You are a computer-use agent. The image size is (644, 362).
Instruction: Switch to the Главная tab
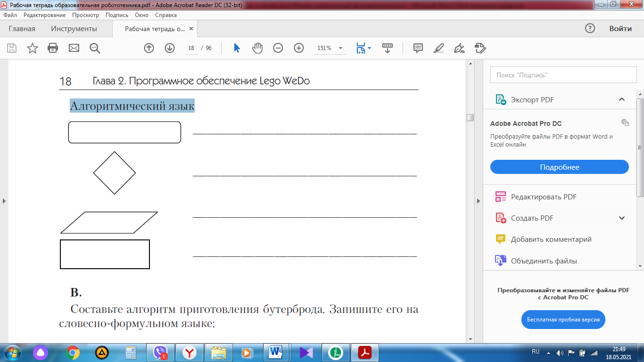tap(22, 29)
